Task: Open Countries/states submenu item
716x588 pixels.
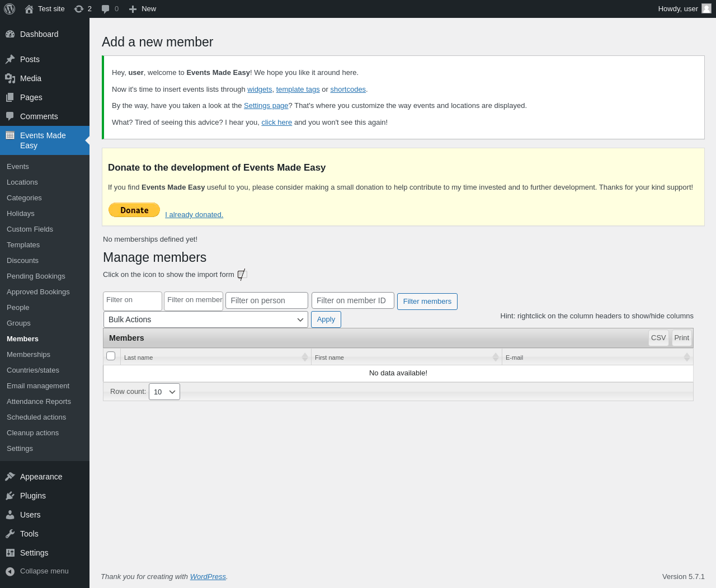Action: [33, 370]
